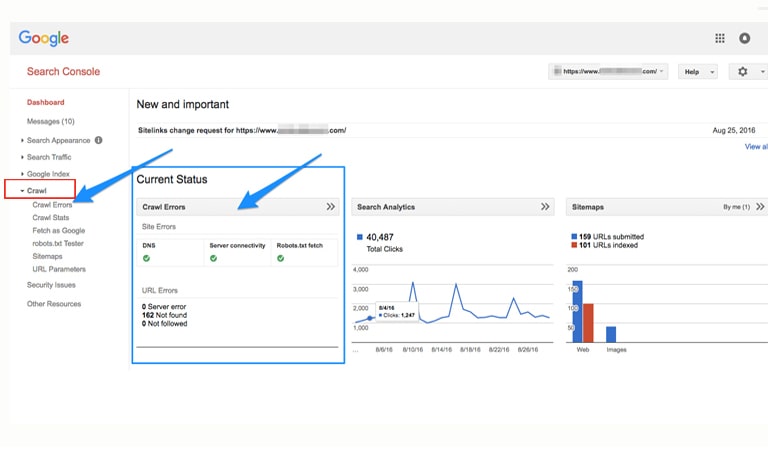Expand the Google Index section
768x450 pixels.
pyautogui.click(x=22, y=174)
